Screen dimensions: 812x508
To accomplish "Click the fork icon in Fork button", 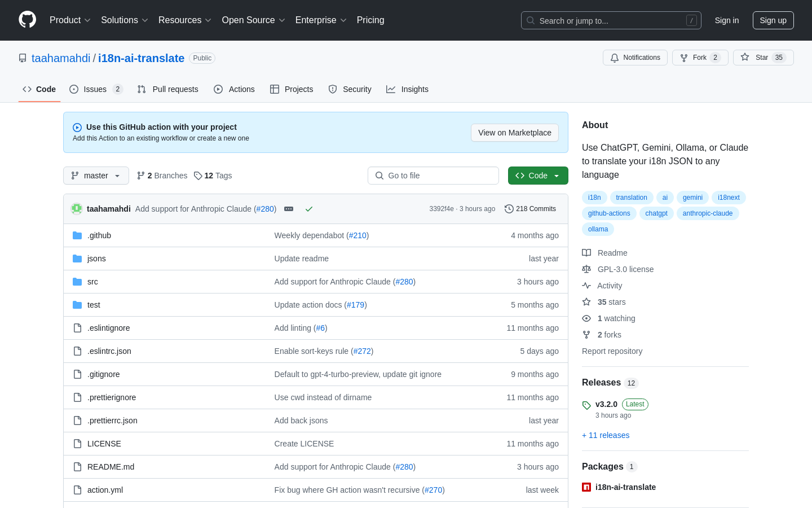I will pyautogui.click(x=684, y=58).
